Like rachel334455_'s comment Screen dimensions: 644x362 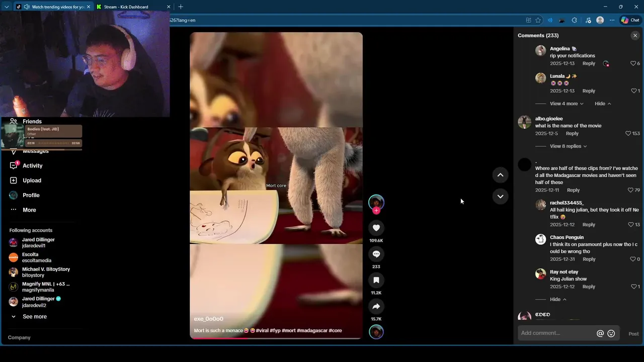pyautogui.click(x=631, y=225)
